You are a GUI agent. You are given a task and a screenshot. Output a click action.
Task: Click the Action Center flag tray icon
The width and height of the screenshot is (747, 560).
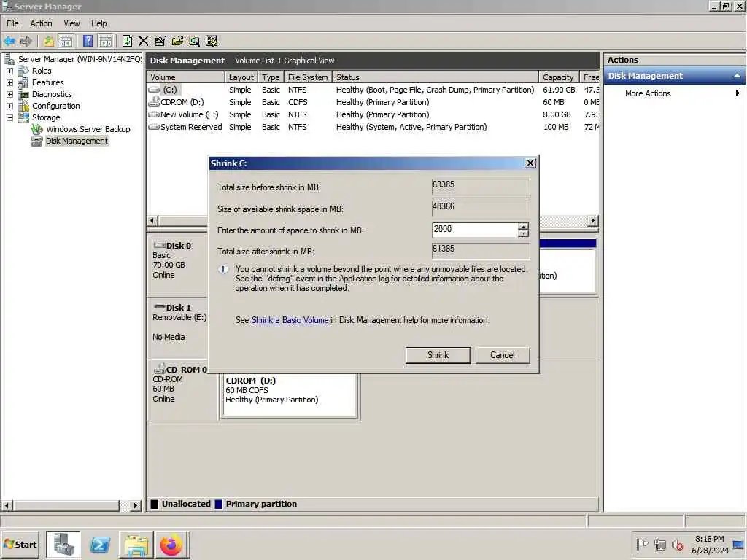pos(642,544)
